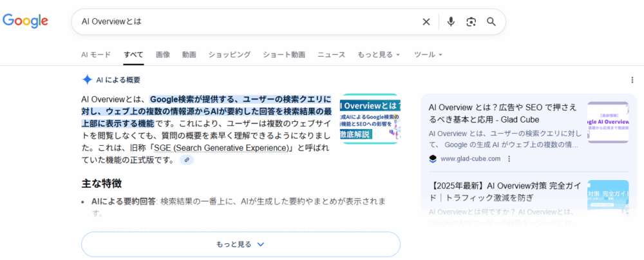
Task: Select the ニュース tab
Action: click(331, 55)
